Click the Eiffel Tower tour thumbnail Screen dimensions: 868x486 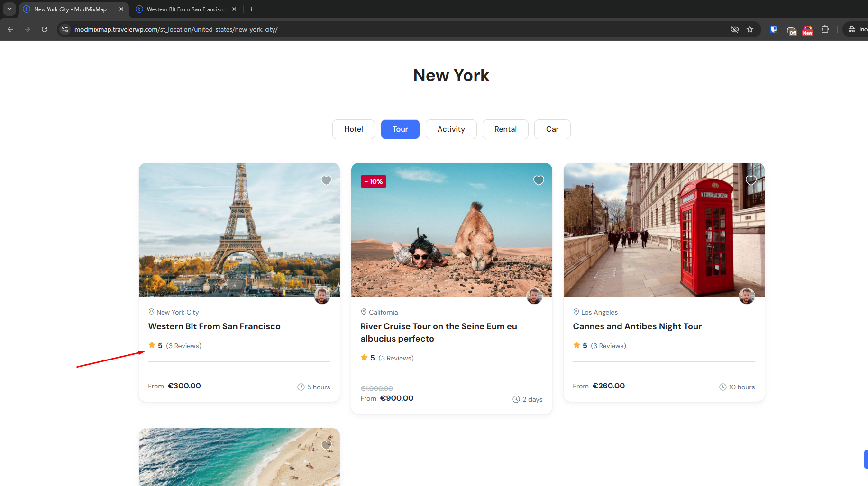pos(239,230)
